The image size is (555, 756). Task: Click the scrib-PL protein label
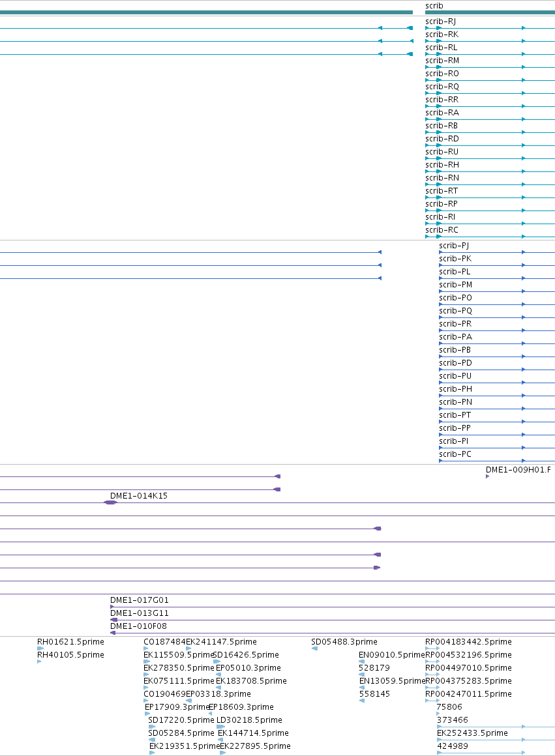[x=455, y=272]
